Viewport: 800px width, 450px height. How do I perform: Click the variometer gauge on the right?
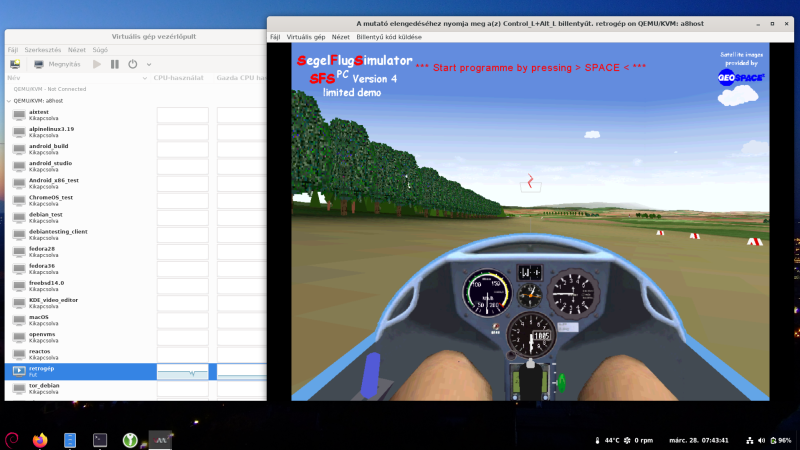pos(573,294)
